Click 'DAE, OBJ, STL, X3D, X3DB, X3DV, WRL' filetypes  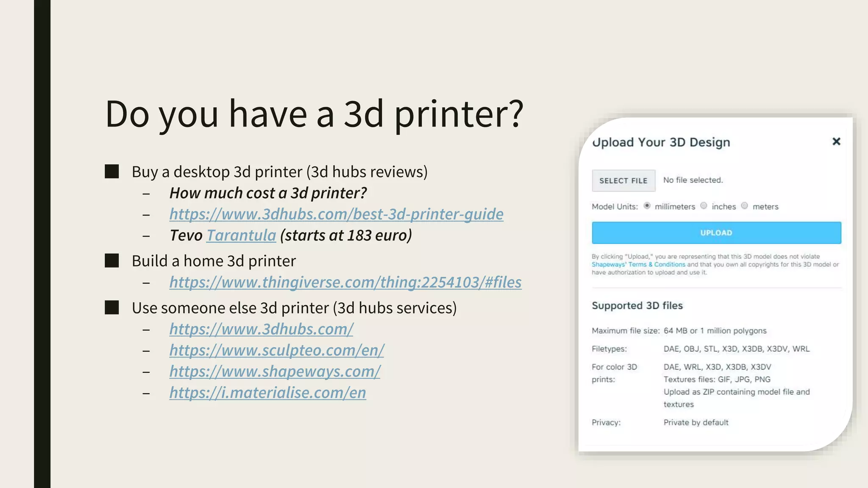pos(737,349)
